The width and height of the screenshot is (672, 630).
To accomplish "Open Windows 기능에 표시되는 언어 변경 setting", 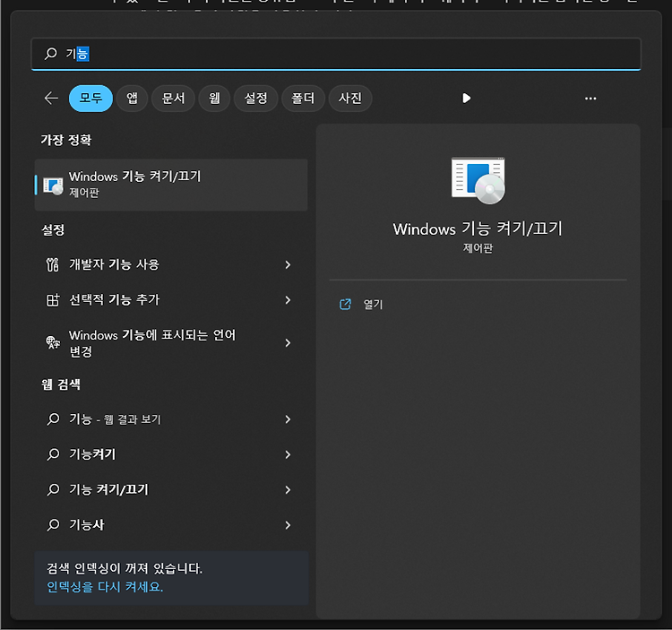I will click(171, 343).
